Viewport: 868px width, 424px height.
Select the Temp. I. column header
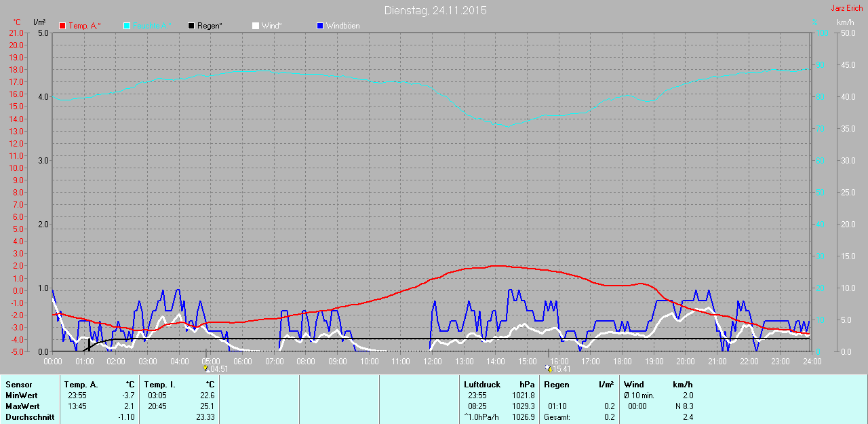(160, 385)
